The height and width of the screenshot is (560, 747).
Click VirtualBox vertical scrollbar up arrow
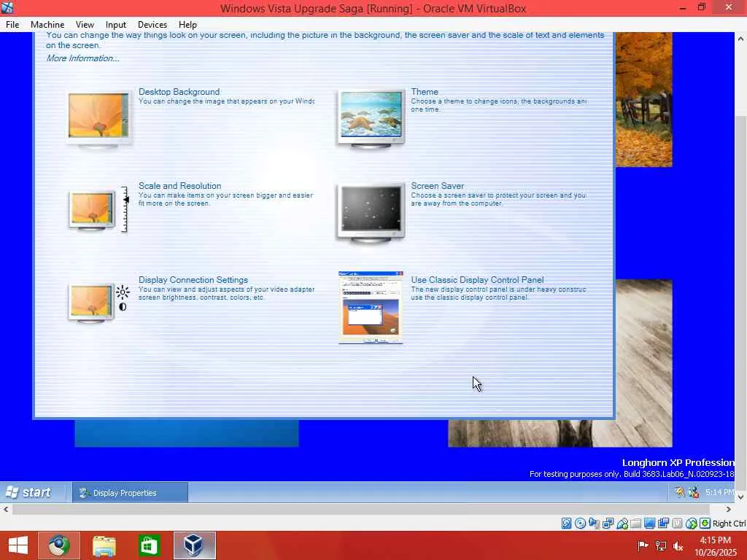pos(741,39)
